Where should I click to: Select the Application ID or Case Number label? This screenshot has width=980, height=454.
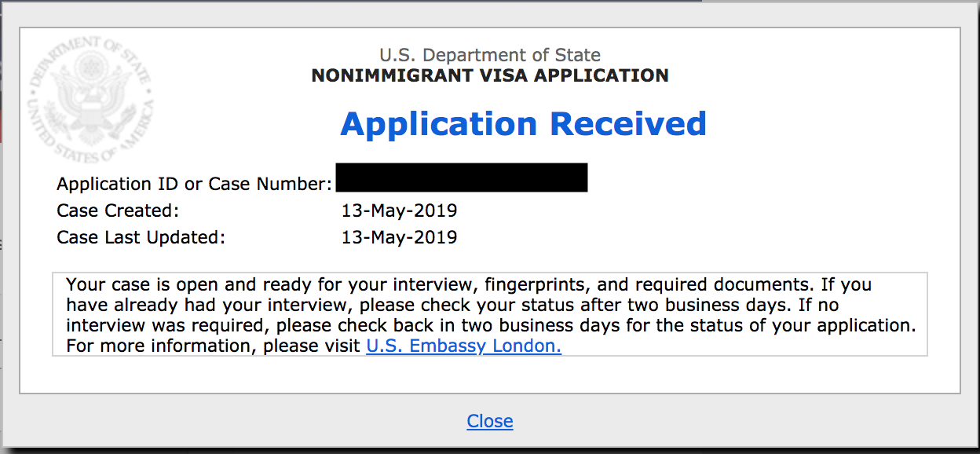tap(195, 185)
